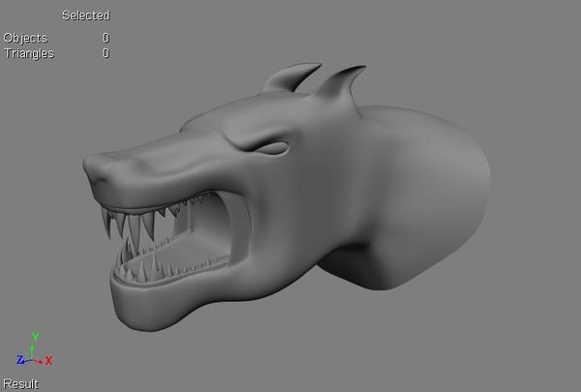Click the Triangles statistic label
The width and height of the screenshot is (581, 392).
pyautogui.click(x=29, y=53)
